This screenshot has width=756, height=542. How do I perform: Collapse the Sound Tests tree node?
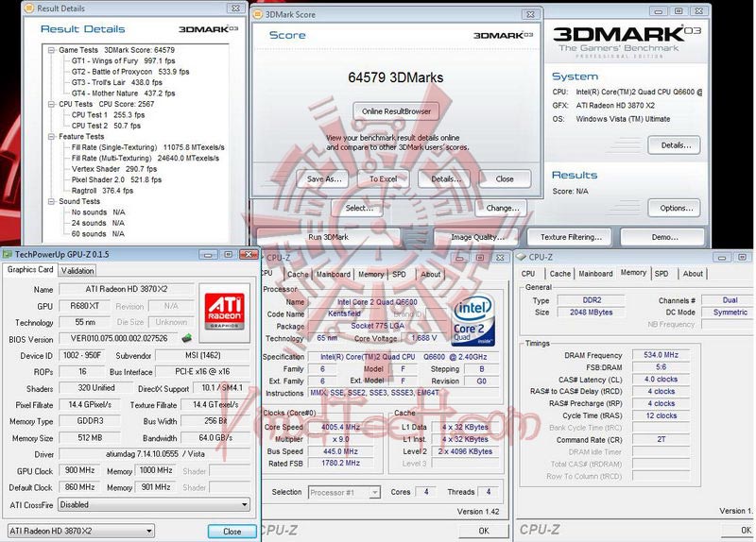coord(51,201)
